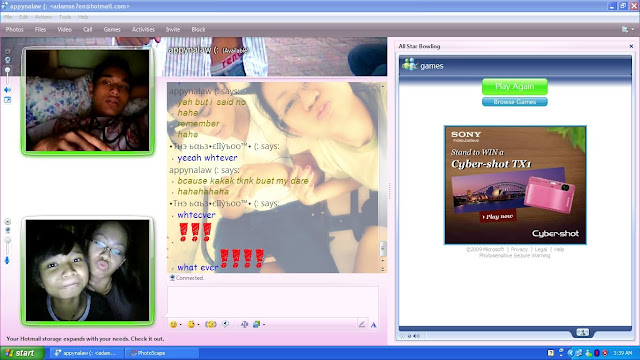Block this contact via the Block button
640x360 pixels.
pos(198,29)
